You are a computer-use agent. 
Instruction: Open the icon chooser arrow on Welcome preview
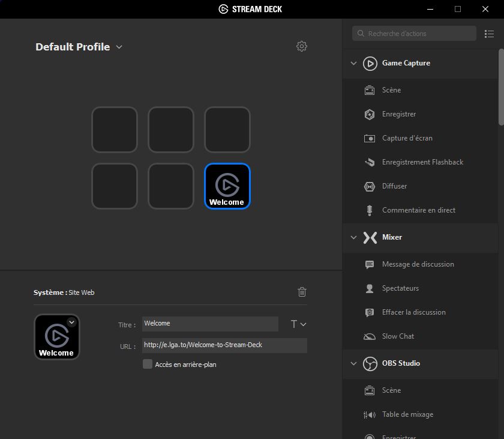tap(71, 322)
